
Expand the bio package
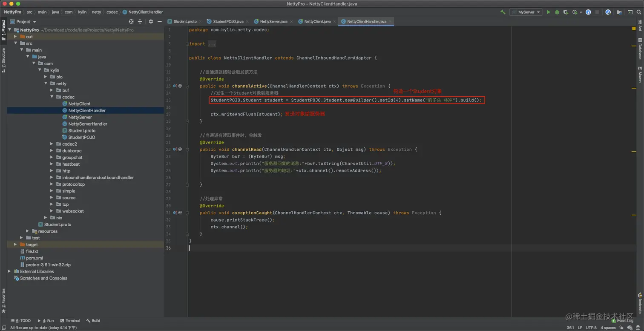[46, 77]
